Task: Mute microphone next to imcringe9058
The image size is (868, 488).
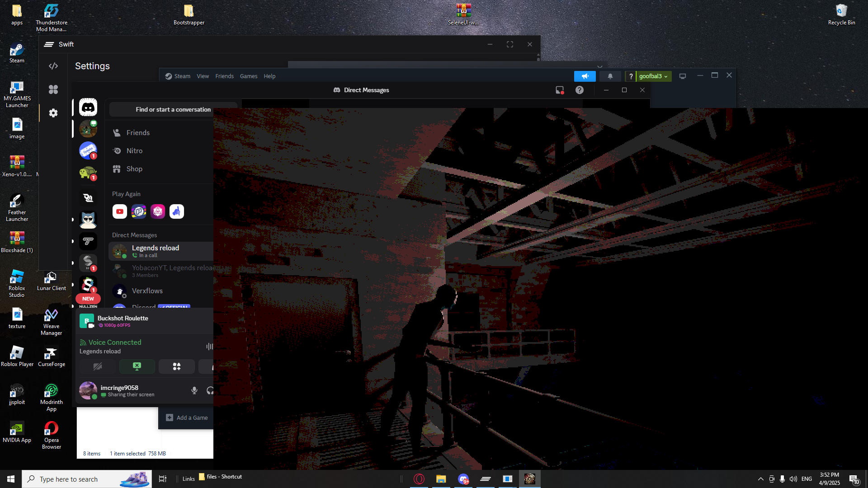Action: pos(194,390)
